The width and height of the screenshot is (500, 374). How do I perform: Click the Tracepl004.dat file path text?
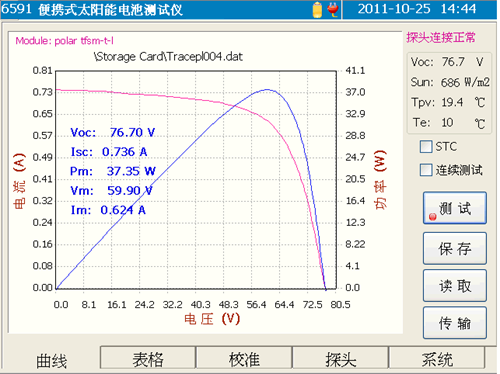[x=168, y=57]
